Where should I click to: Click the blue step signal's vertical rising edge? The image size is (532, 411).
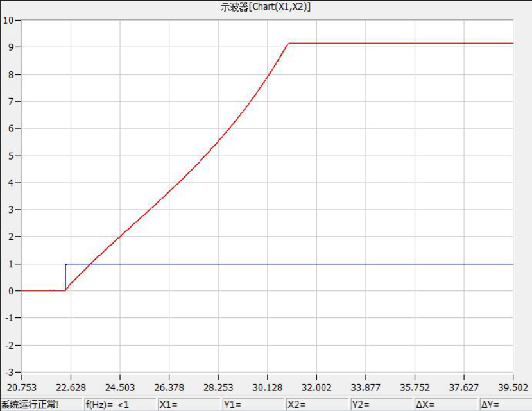pyautogui.click(x=65, y=277)
